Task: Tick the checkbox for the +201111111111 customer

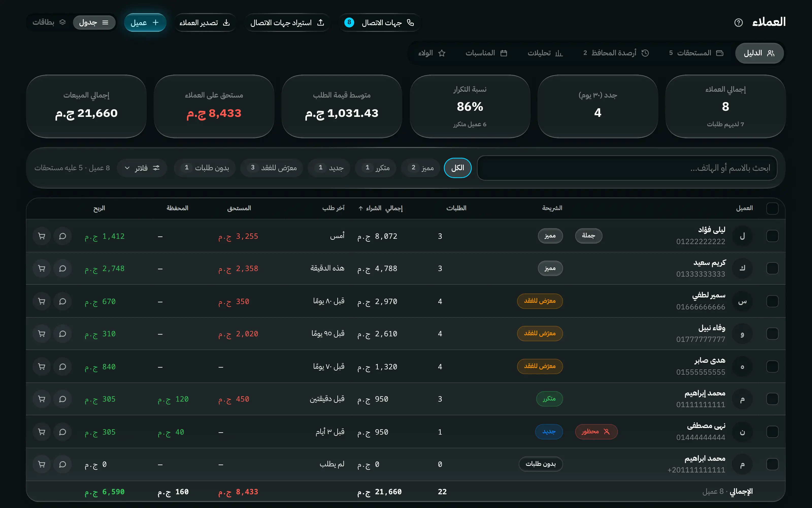Action: pos(772,464)
